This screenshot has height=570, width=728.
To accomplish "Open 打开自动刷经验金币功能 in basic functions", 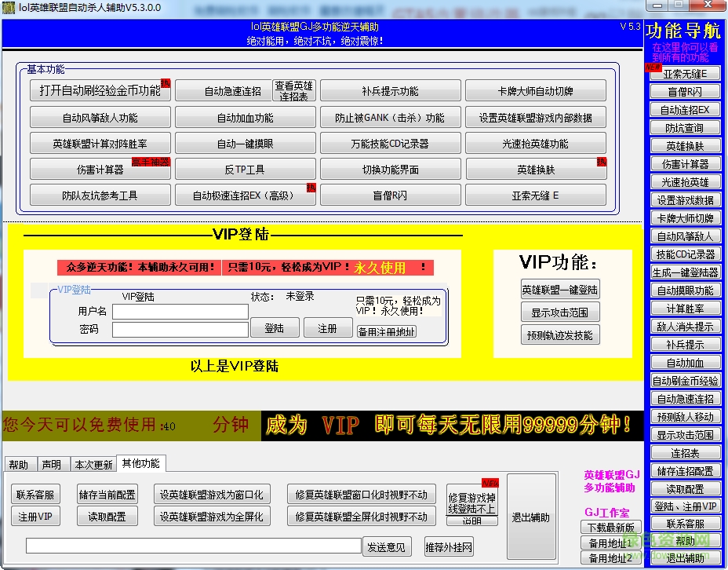I will pos(100,91).
